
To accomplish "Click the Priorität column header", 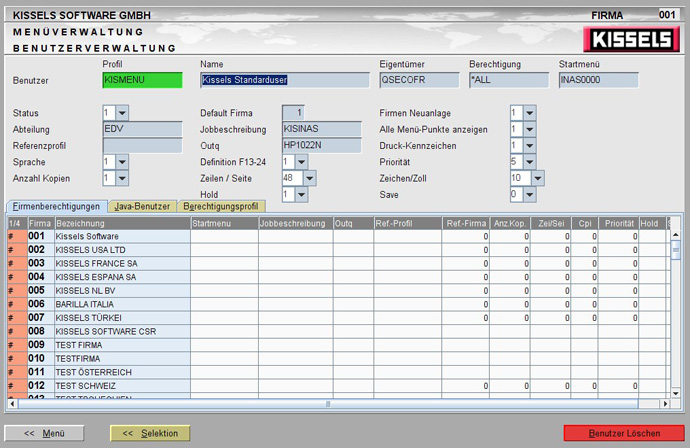I will [619, 224].
